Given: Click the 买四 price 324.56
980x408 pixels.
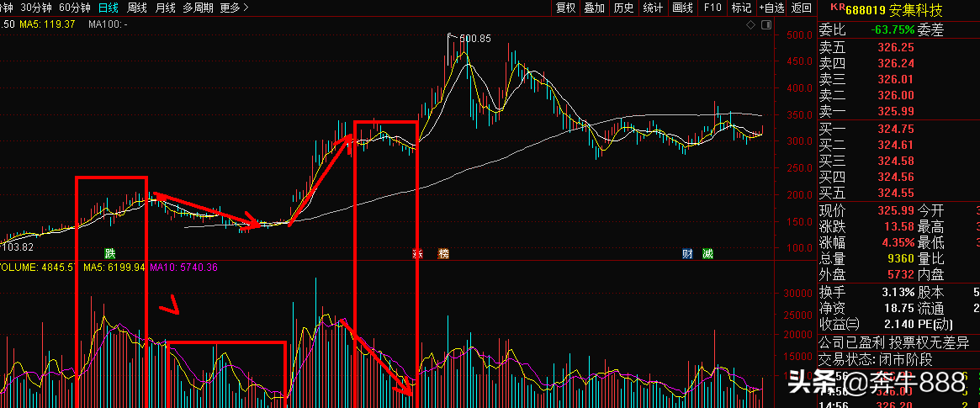Looking at the screenshot, I should [x=896, y=178].
